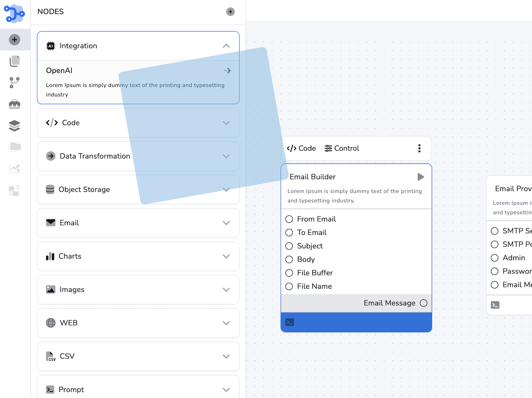Select the Subject radio button
This screenshot has height=398, width=532.
click(x=289, y=246)
